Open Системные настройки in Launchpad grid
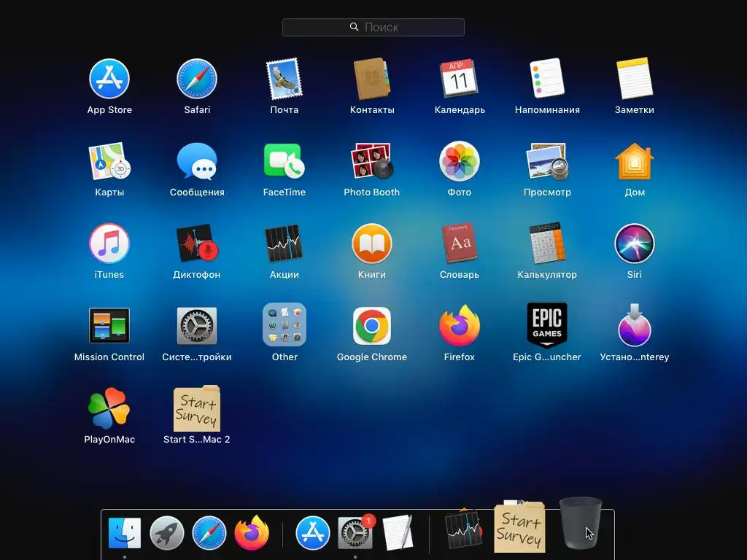747x560 pixels. tap(197, 326)
